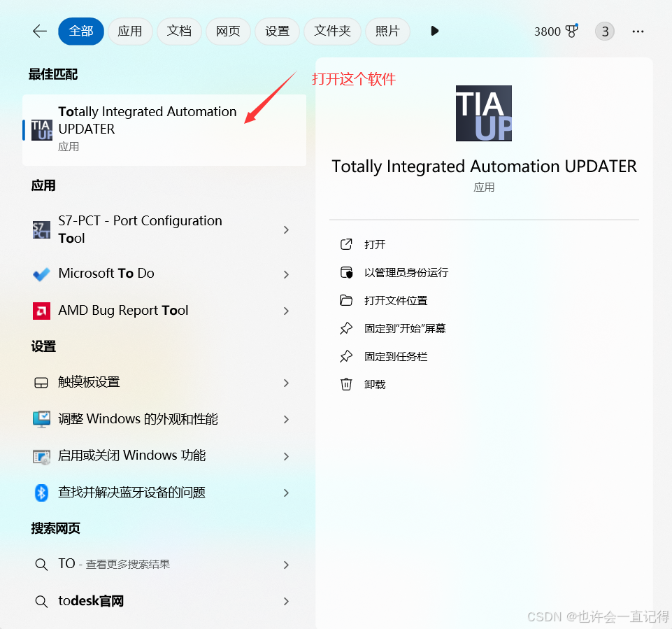672x629 pixels.
Task: Click the Bluetooth icon in settings results
Action: click(41, 493)
